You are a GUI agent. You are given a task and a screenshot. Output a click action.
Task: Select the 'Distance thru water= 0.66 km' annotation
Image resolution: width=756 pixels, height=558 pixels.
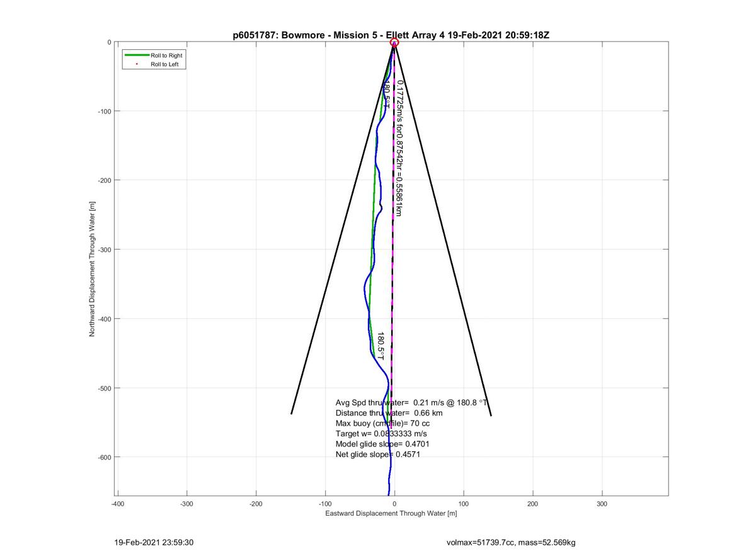[x=389, y=413]
